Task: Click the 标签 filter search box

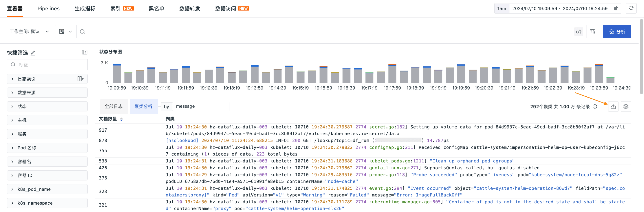Action: (47, 65)
